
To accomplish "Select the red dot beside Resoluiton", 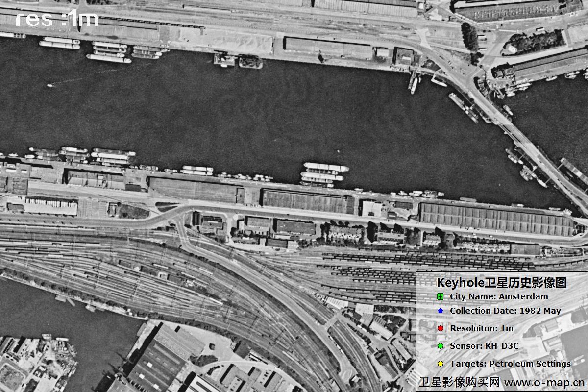I will [x=440, y=328].
